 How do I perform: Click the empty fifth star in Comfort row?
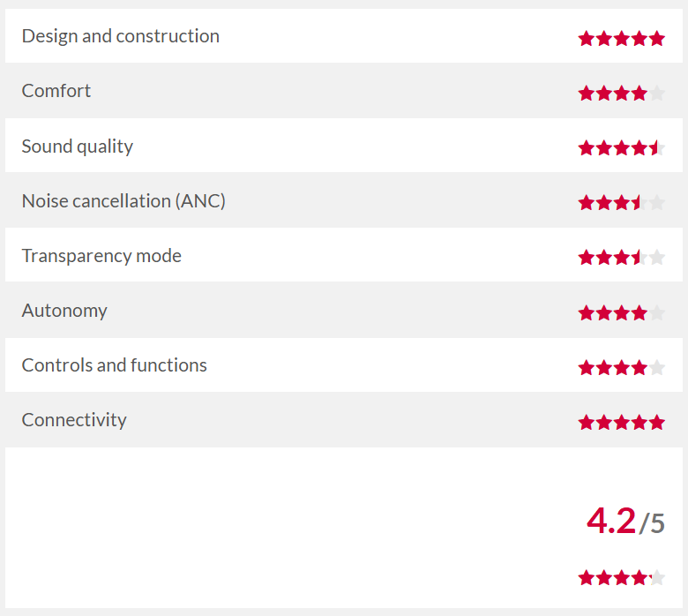(x=656, y=93)
